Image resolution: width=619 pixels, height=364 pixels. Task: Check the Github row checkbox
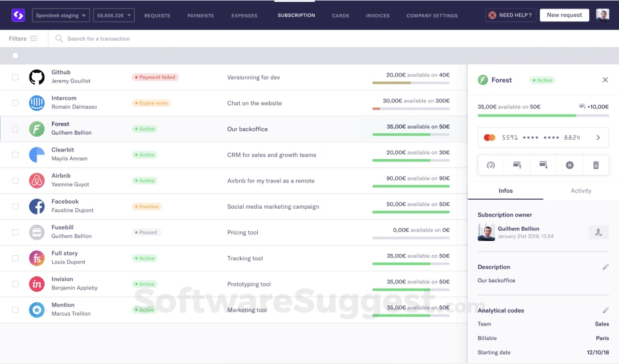pyautogui.click(x=15, y=77)
